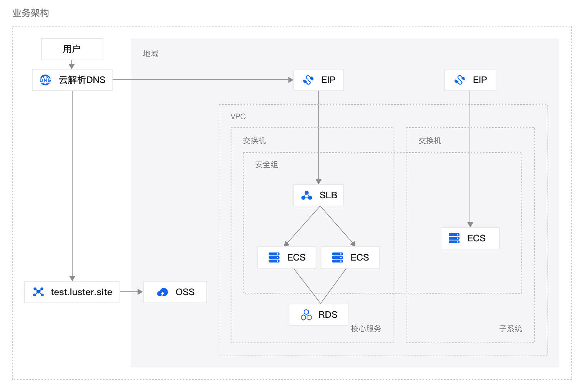The width and height of the screenshot is (584, 392).
Task: Click the 子系统 subsystem label
Action: point(510,329)
